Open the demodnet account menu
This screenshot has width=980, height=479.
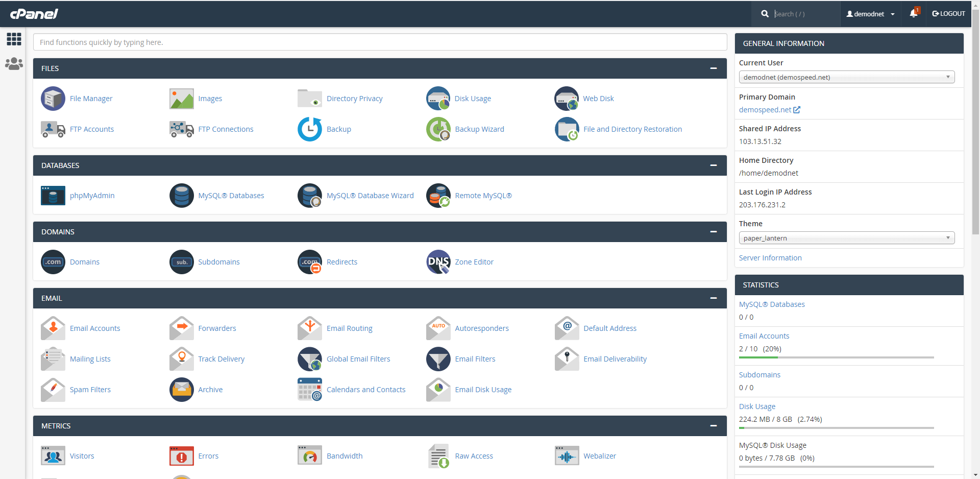point(870,14)
